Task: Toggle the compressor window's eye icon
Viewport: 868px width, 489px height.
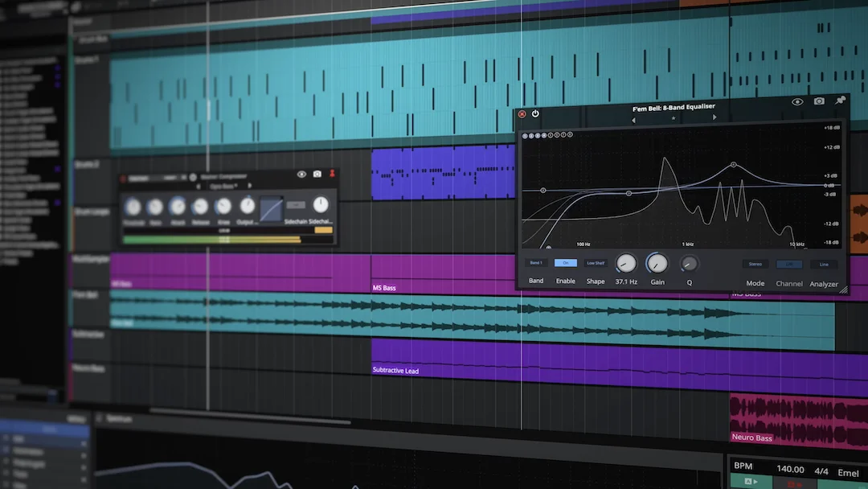Action: tap(301, 175)
